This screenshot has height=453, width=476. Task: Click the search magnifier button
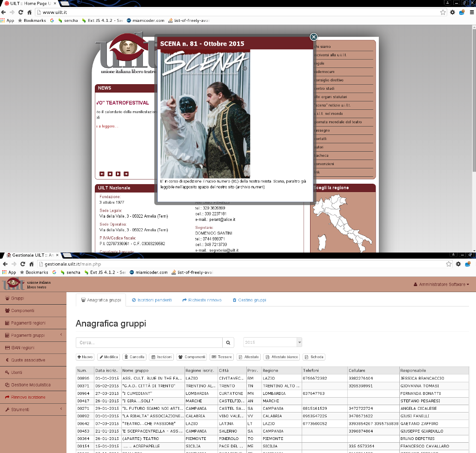point(228,342)
